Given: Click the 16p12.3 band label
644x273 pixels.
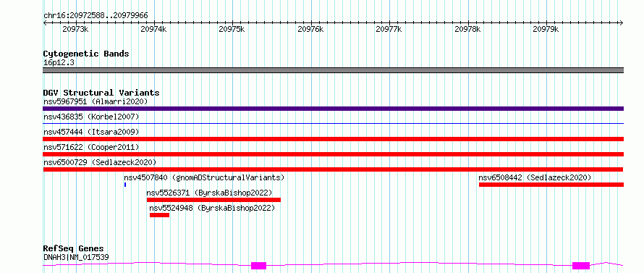Looking at the screenshot, I should tap(59, 63).
